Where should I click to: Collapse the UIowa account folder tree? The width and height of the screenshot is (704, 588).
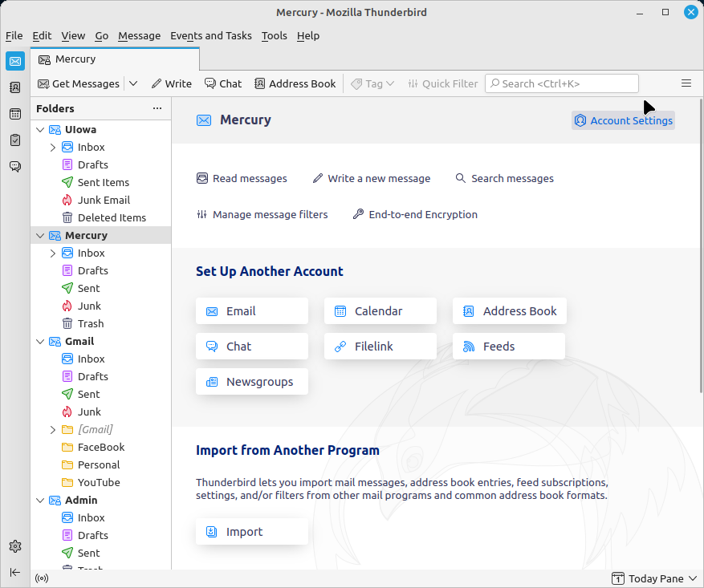tap(40, 129)
